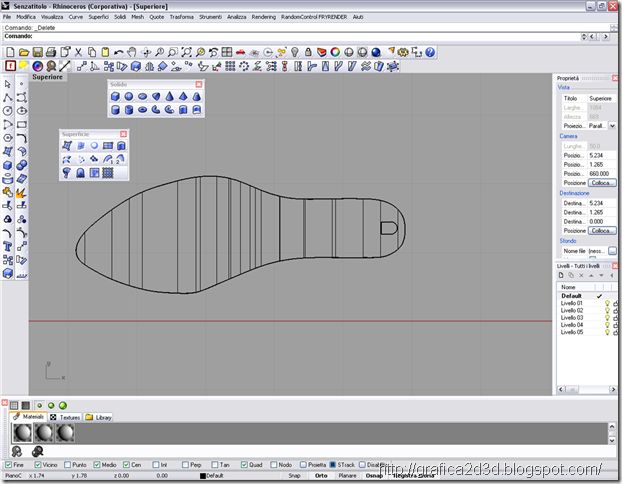This screenshot has height=484, width=622.
Task: Select the Livello 03 layer row
Action: point(587,317)
